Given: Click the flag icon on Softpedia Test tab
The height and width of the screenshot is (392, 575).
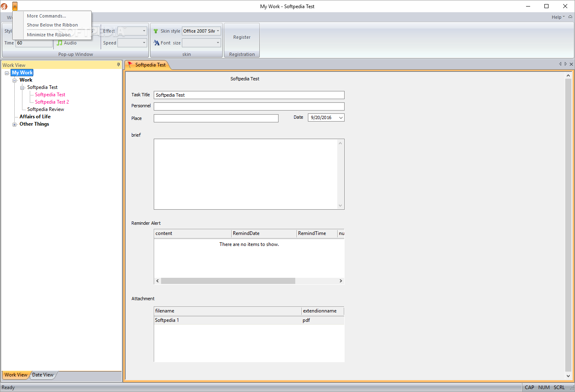Looking at the screenshot, I should (x=130, y=64).
